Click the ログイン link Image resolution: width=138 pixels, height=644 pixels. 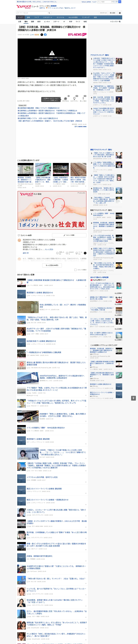[x=42, y=8]
